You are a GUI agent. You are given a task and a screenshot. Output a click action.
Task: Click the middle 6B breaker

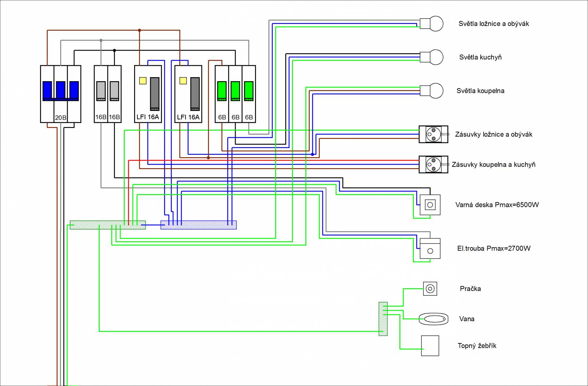235,94
